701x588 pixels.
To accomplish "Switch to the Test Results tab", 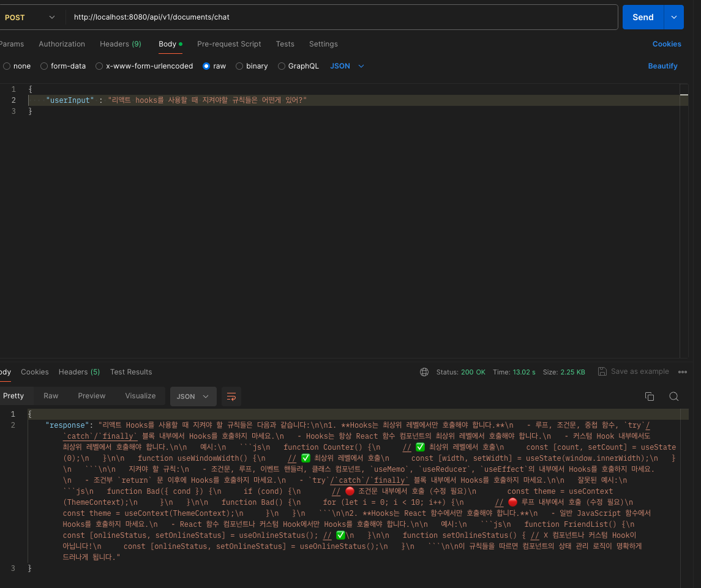I will click(131, 372).
